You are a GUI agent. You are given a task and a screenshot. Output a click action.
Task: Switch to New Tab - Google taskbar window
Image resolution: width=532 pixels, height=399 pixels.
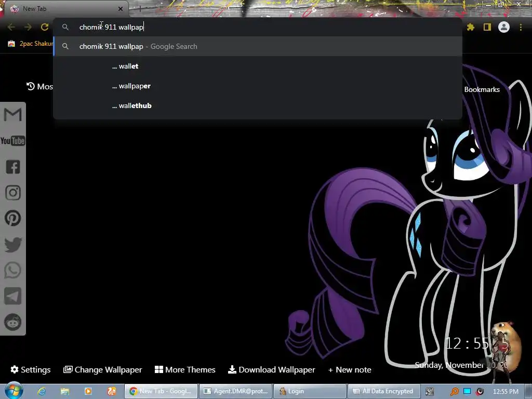[x=161, y=391]
